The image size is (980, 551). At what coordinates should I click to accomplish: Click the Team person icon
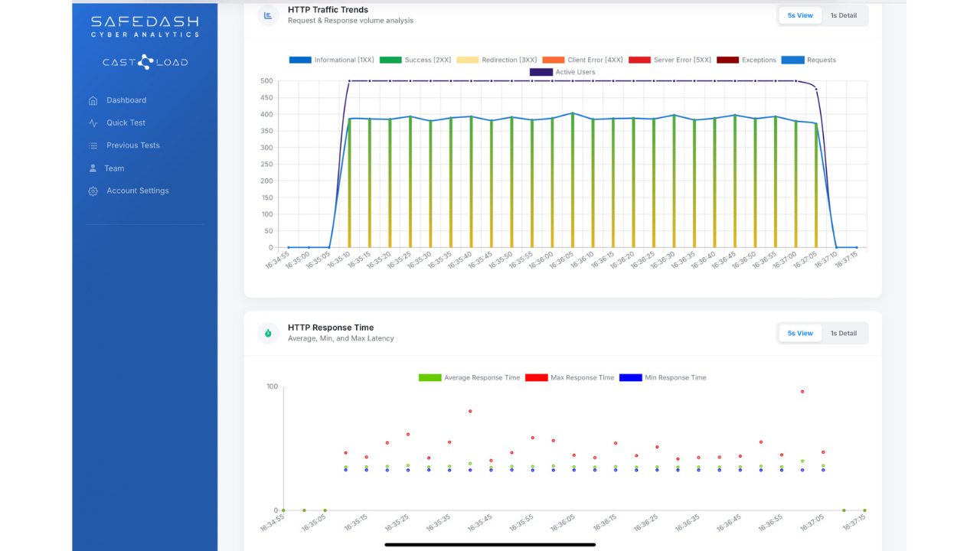click(x=93, y=168)
